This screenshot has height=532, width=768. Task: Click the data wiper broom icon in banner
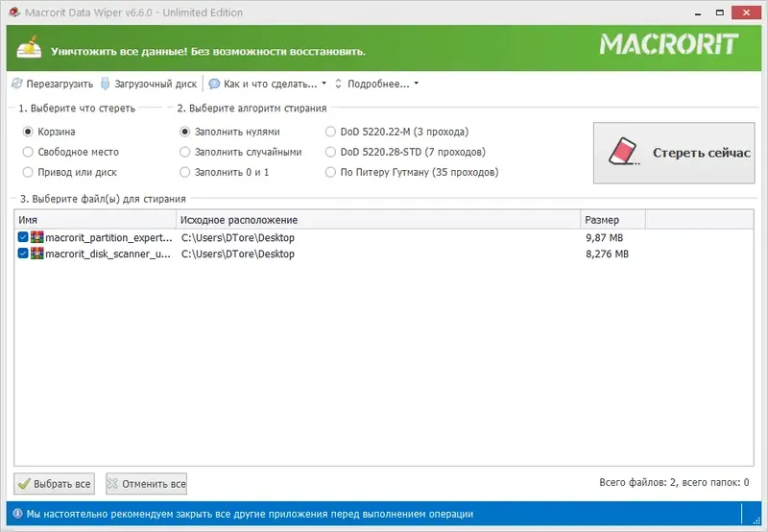pos(29,47)
